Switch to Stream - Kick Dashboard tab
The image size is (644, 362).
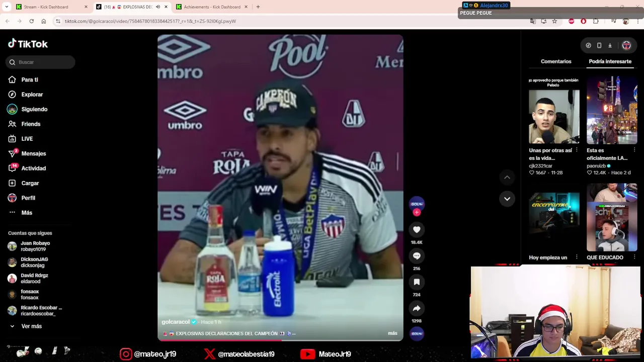pos(50,7)
